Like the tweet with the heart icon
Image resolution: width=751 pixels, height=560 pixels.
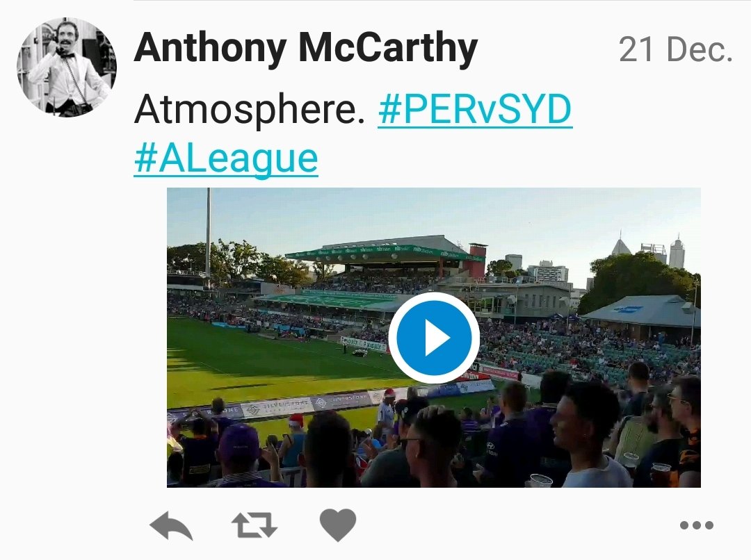[x=338, y=525]
